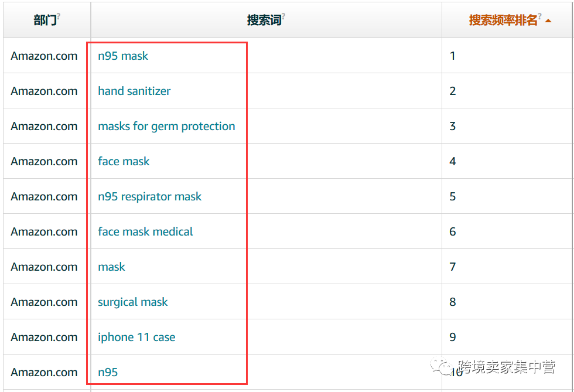This screenshot has width=574, height=392.
Task: Open the "n95 respirator mask" link
Action: click(x=150, y=196)
